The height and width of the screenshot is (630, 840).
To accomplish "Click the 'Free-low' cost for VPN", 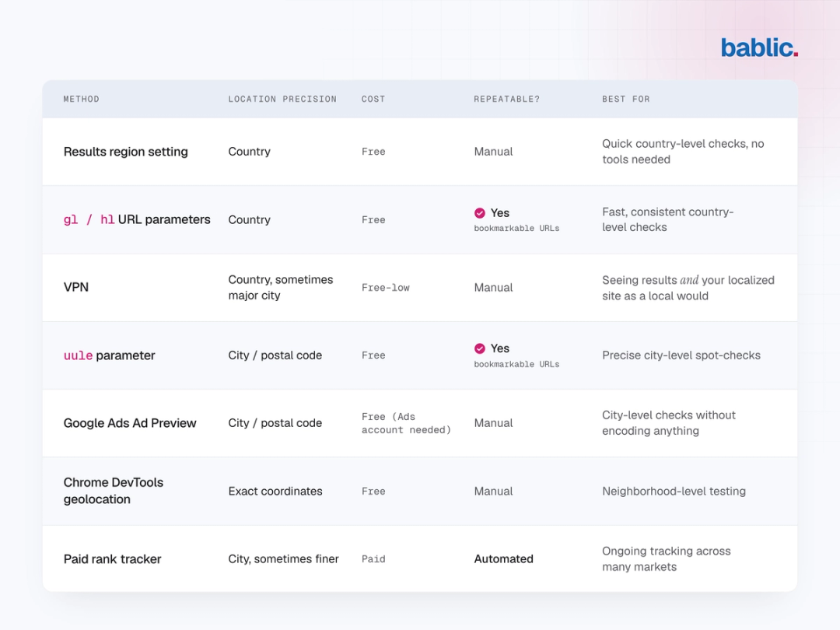I will point(386,288).
